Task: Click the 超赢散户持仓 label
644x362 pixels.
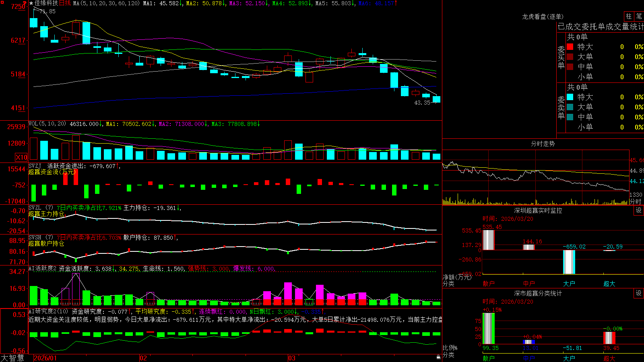Action: tap(46, 243)
